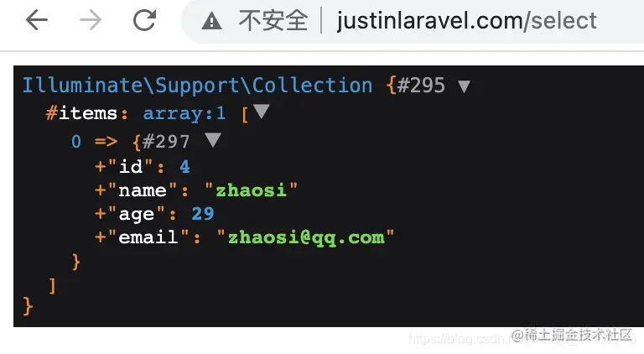Click the "email" property key
The width and height of the screenshot is (644, 354).
click(x=148, y=237)
